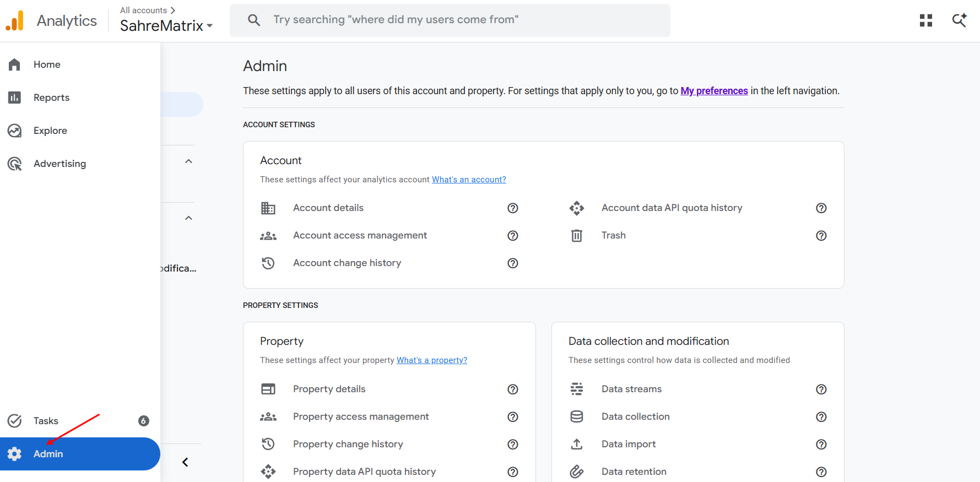Open Advertising in the sidebar
The width and height of the screenshot is (980, 482).
tap(80, 164)
